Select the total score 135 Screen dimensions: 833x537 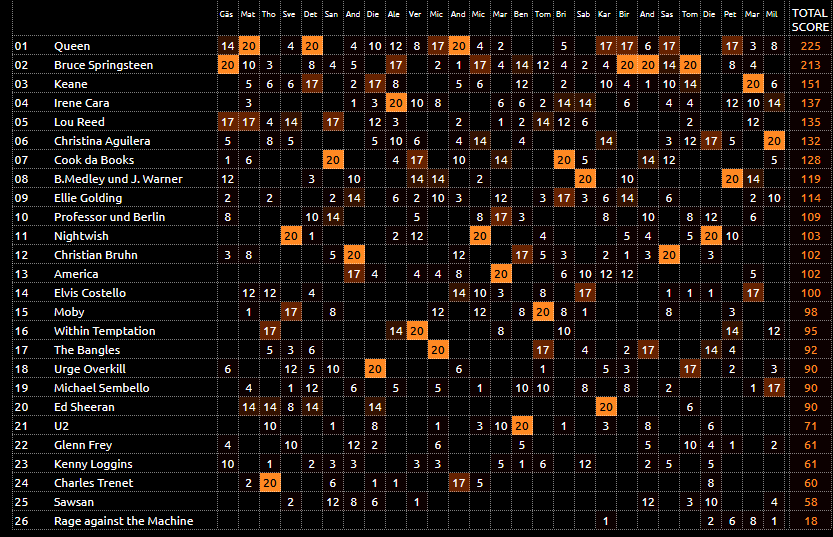click(x=811, y=122)
